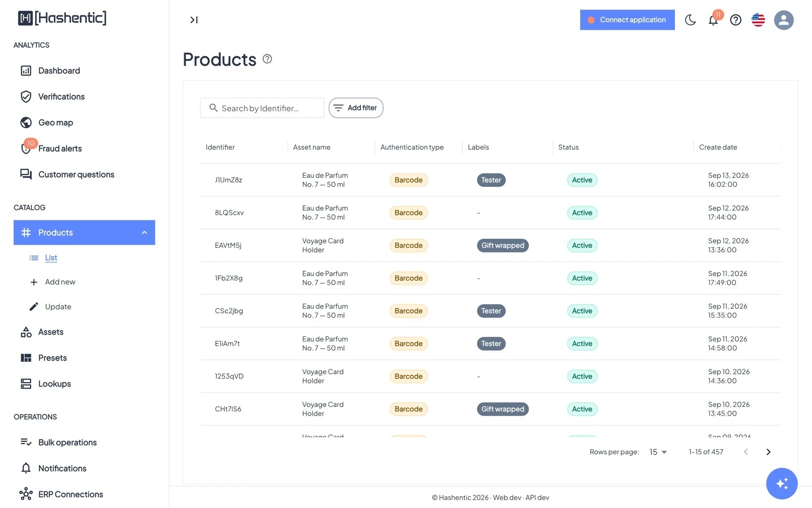Click identifier J1UmZ8z
The height and width of the screenshot is (508, 812).
click(228, 180)
